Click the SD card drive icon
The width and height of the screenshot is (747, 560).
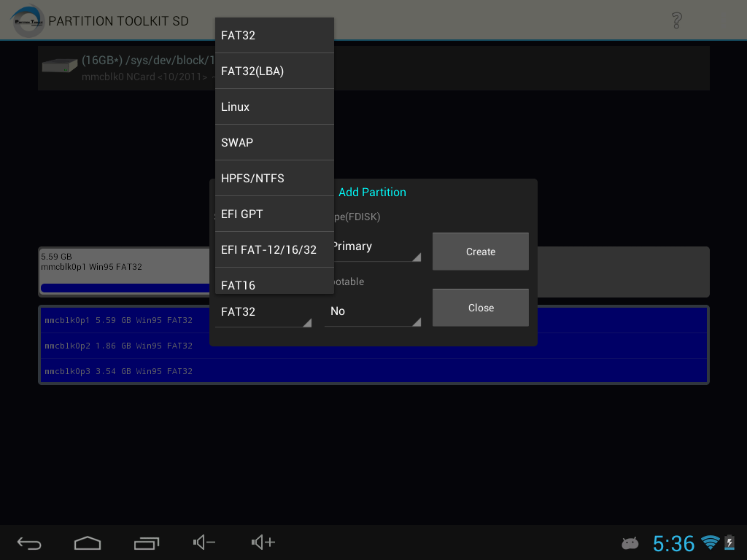click(x=58, y=66)
